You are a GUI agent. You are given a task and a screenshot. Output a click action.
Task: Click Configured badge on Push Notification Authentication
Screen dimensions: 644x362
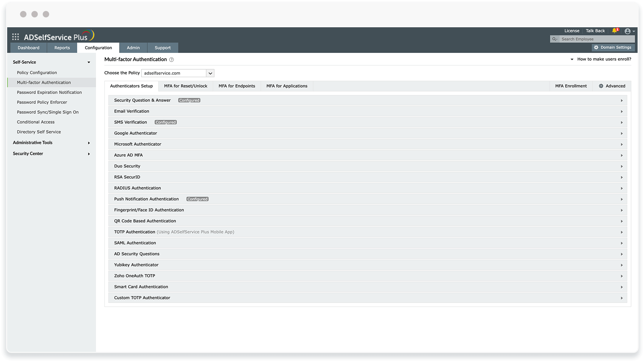[x=197, y=199]
